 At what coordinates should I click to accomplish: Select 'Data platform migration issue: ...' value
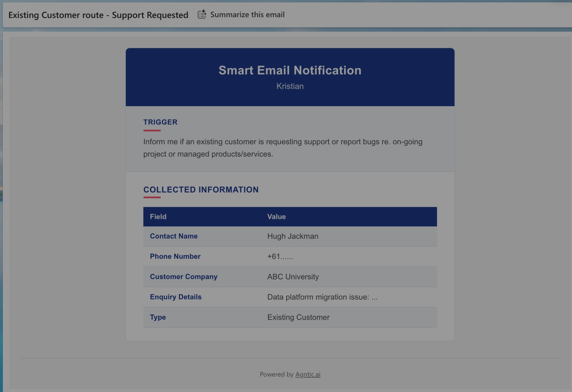(322, 297)
